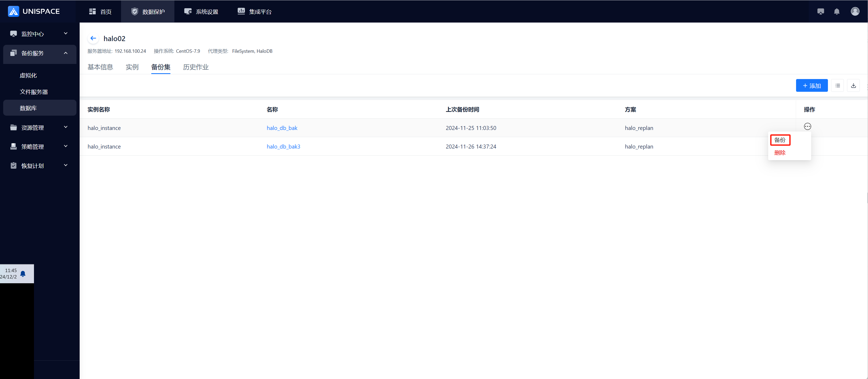The width and height of the screenshot is (868, 379).
Task: Click the taskbar notification bell near clock
Action: coord(23,274)
